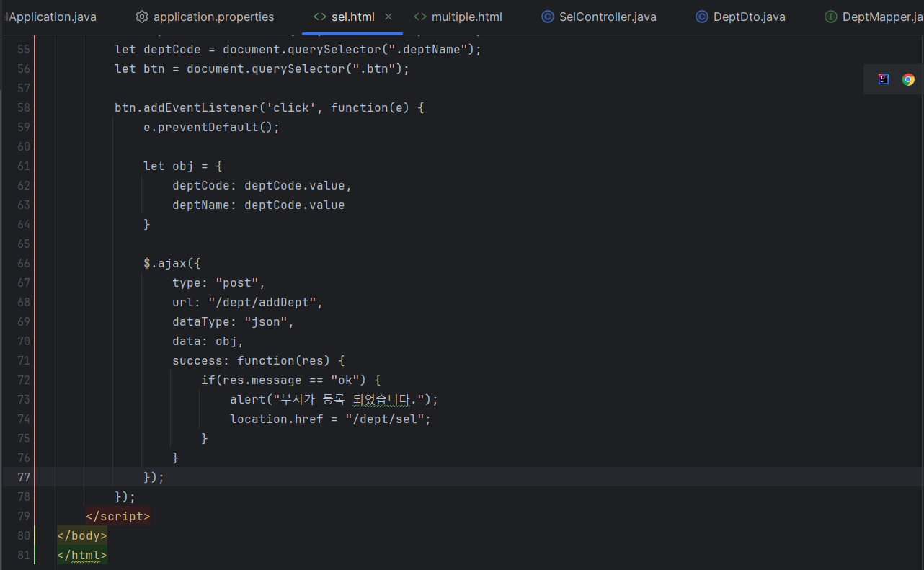This screenshot has width=924, height=570.
Task: Place cursor on btn.addEventListener line
Action: click(x=269, y=107)
